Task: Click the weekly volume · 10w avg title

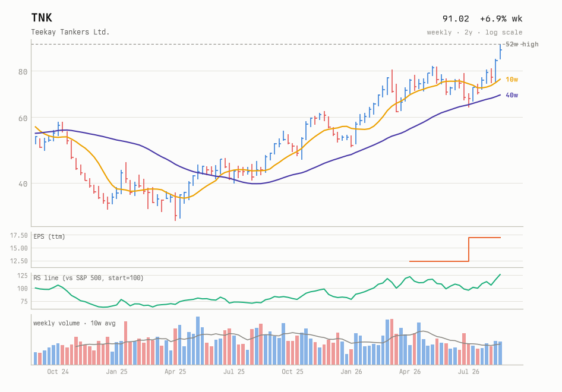Action: [74, 323]
